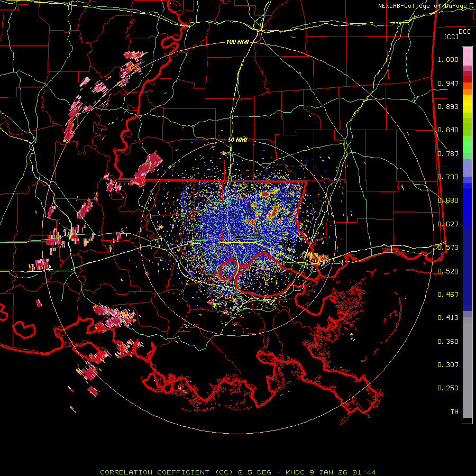Click the 0.520 scale value
The image size is (476, 476).
coord(448,271)
